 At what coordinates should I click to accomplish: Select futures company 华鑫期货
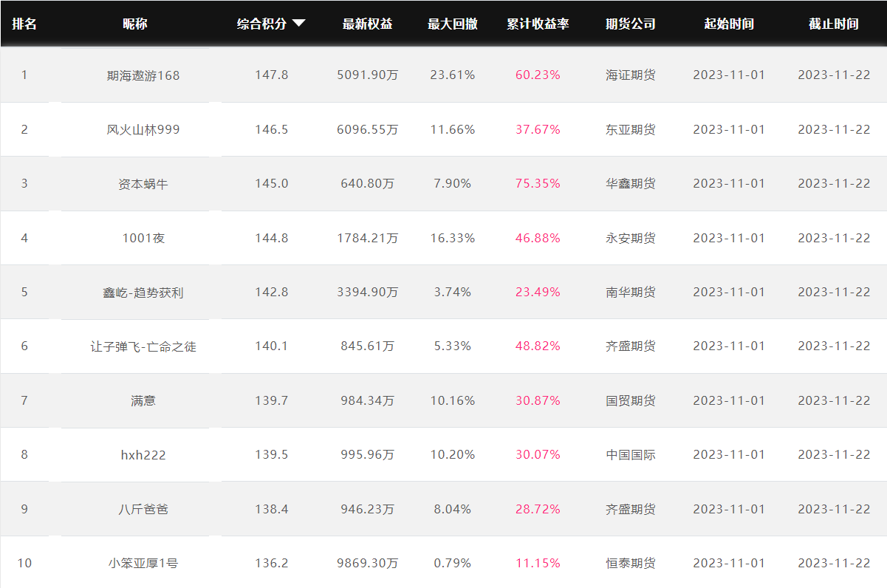click(x=631, y=183)
